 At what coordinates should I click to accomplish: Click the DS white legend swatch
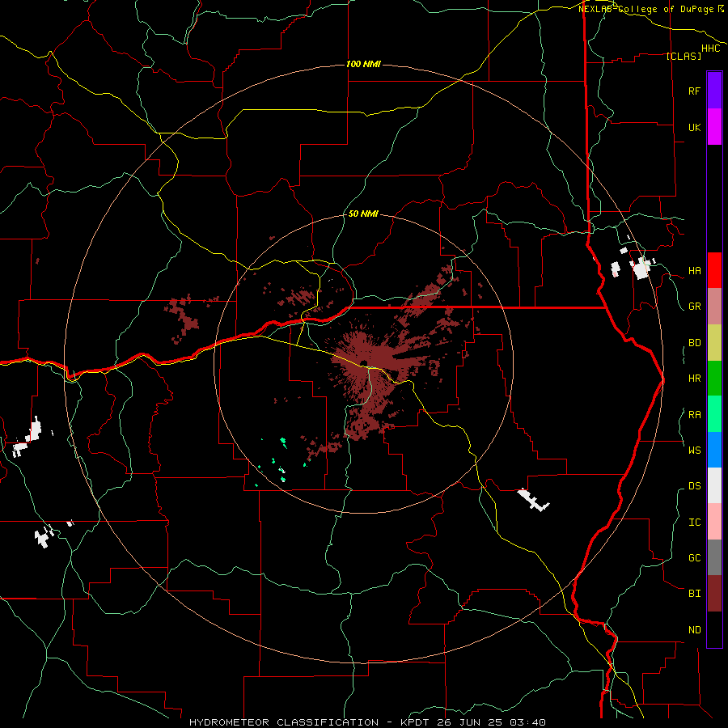tap(714, 485)
